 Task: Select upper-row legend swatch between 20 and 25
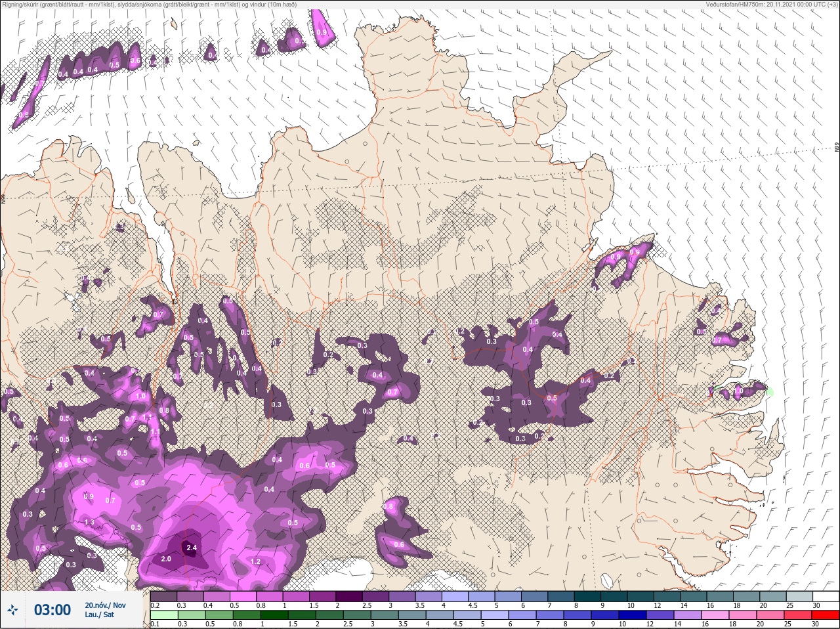773,596
